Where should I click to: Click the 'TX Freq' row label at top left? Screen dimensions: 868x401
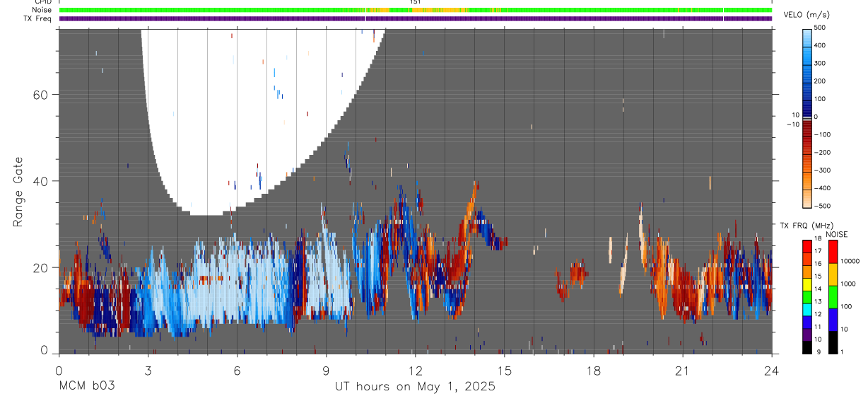click(38, 18)
